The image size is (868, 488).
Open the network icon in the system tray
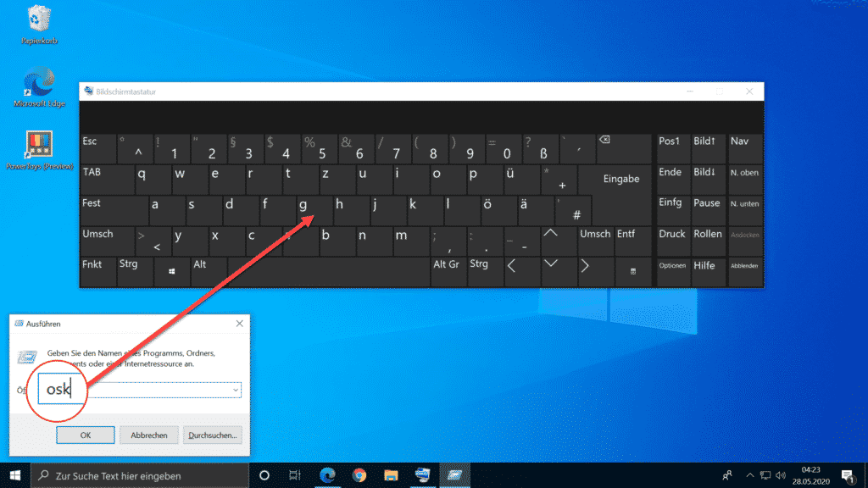765,475
